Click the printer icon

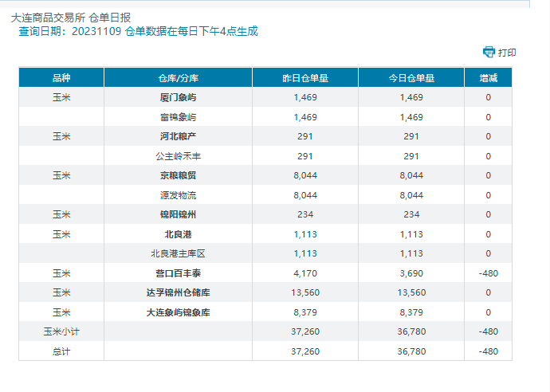[489, 52]
